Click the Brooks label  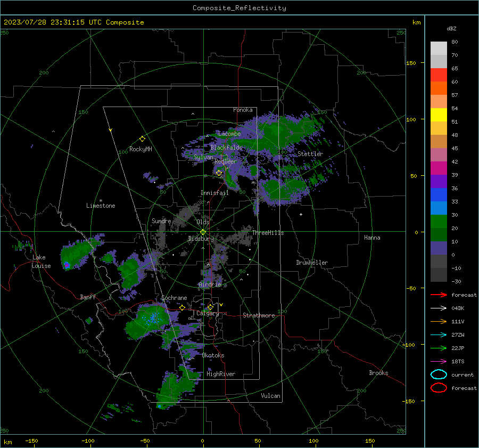pyautogui.click(x=378, y=373)
